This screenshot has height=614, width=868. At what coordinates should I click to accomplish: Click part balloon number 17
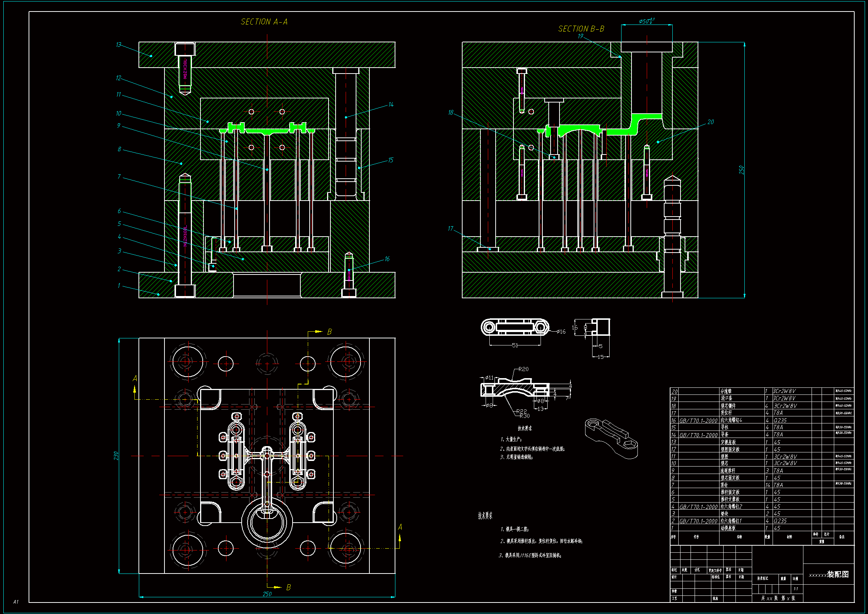pyautogui.click(x=450, y=228)
